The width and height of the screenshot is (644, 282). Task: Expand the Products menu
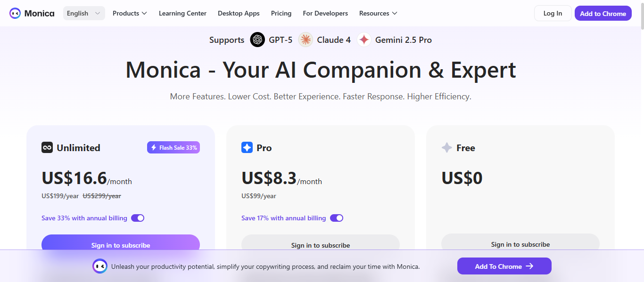130,13
